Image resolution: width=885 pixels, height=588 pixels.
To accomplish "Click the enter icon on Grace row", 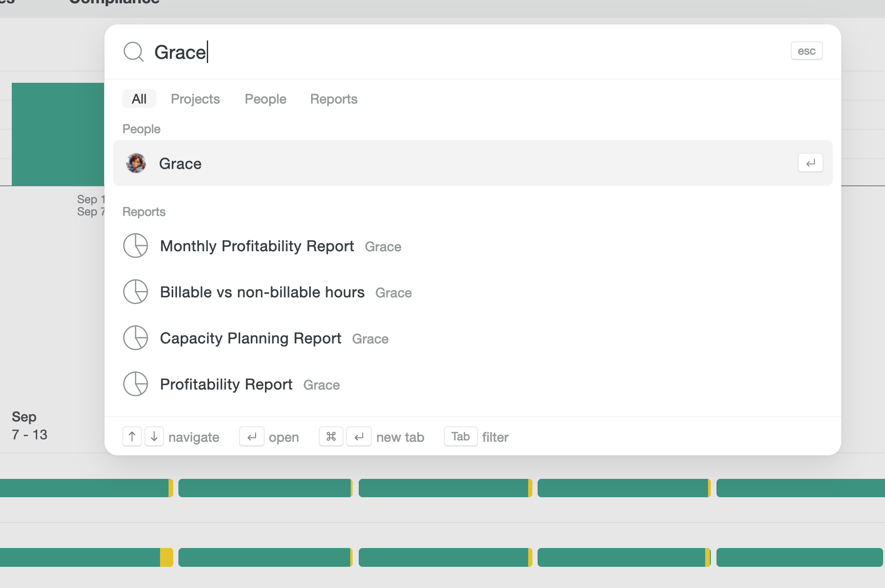I will 810,163.
